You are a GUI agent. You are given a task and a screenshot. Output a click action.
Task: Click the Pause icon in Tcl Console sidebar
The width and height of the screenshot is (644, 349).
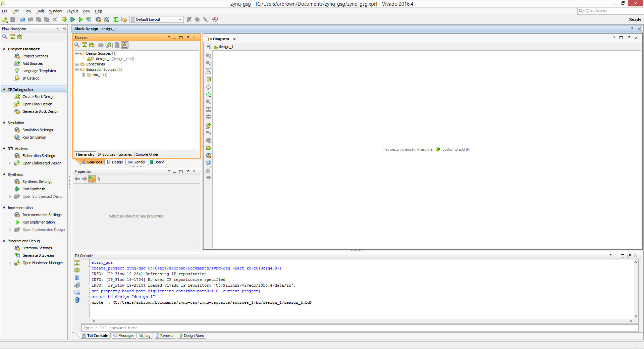[77, 278]
